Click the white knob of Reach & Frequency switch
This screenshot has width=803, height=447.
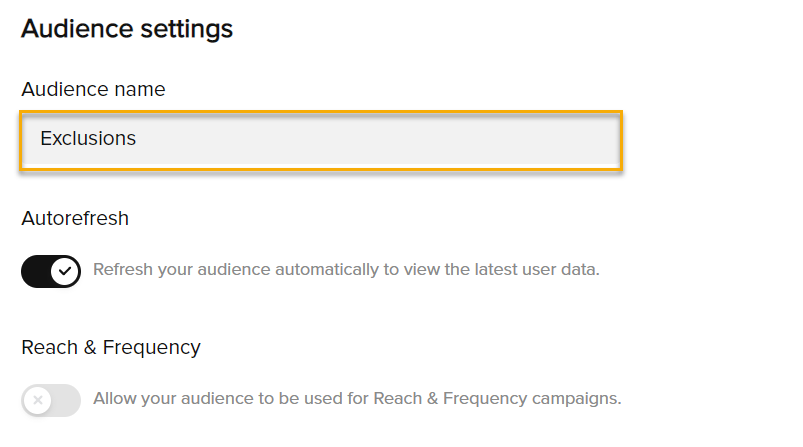[37, 400]
